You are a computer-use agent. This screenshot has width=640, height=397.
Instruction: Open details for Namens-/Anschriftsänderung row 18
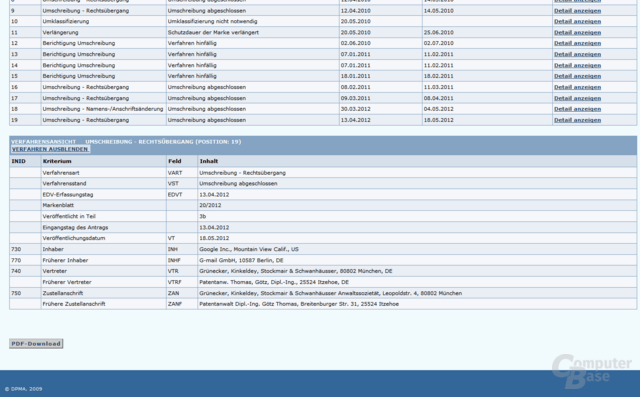577,109
